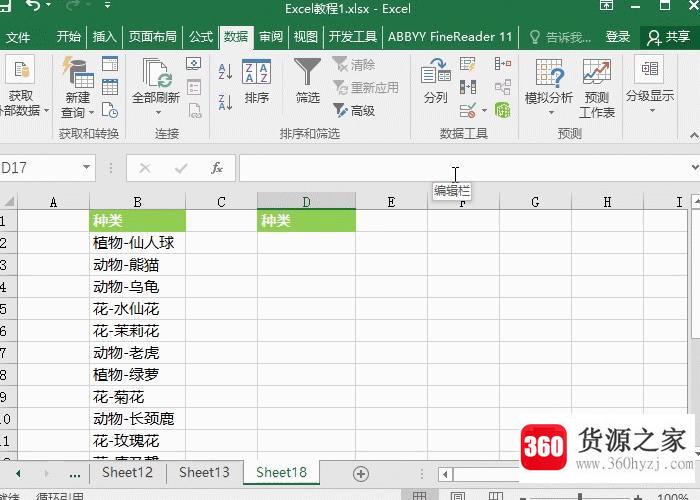The width and height of the screenshot is (700, 500).
Task: Open the Undo history dropdown arrow
Action: pos(48,5)
